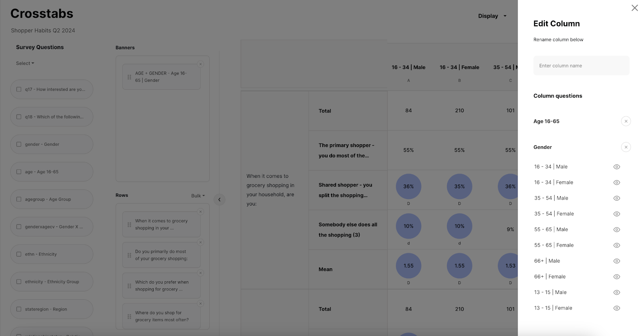644x336 pixels.
Task: Open the Display dropdown
Action: [x=492, y=16]
